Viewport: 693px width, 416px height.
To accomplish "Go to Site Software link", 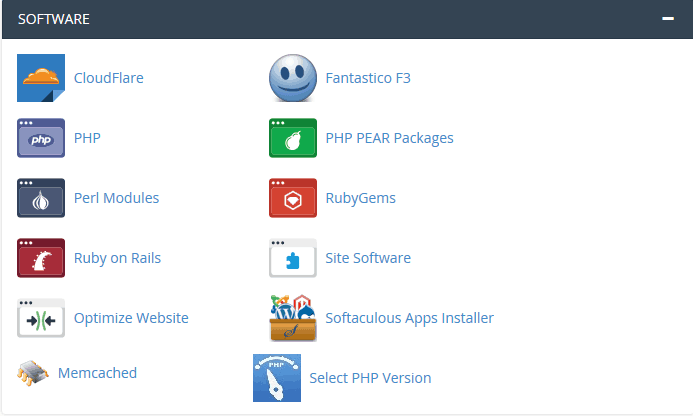I will click(368, 258).
